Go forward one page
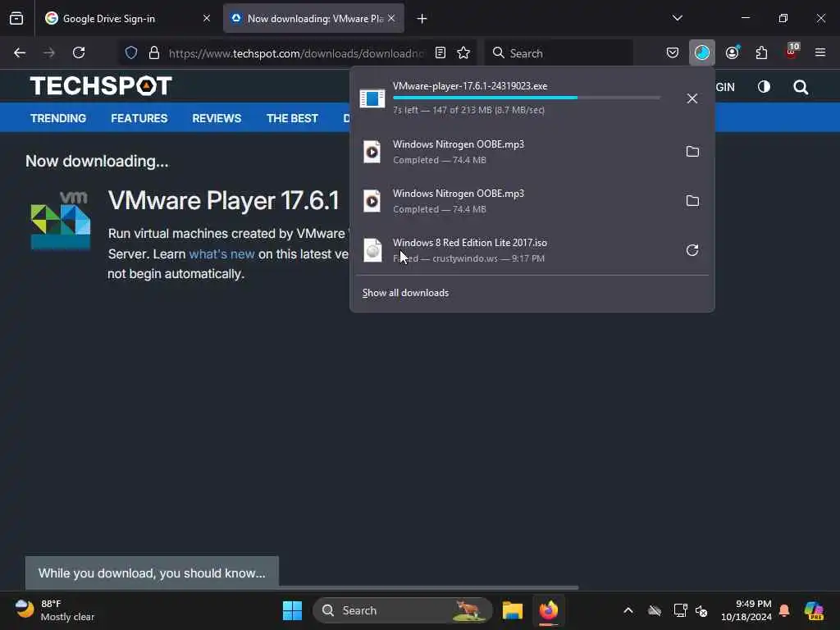The image size is (840, 630). click(x=48, y=52)
